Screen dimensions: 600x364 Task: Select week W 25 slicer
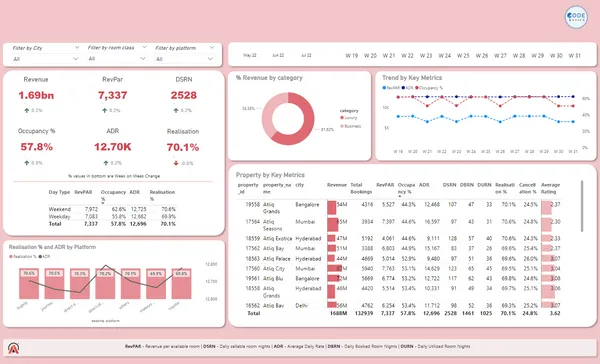[x=463, y=55]
